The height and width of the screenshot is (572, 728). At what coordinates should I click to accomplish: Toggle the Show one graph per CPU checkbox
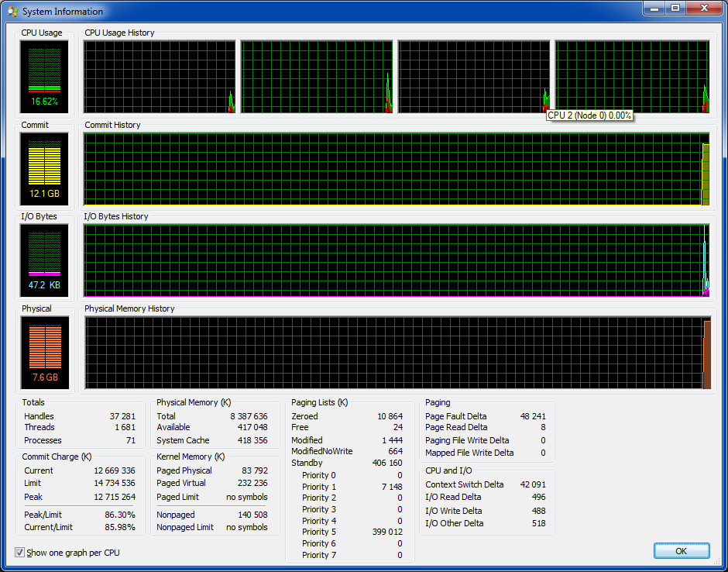pos(19,553)
